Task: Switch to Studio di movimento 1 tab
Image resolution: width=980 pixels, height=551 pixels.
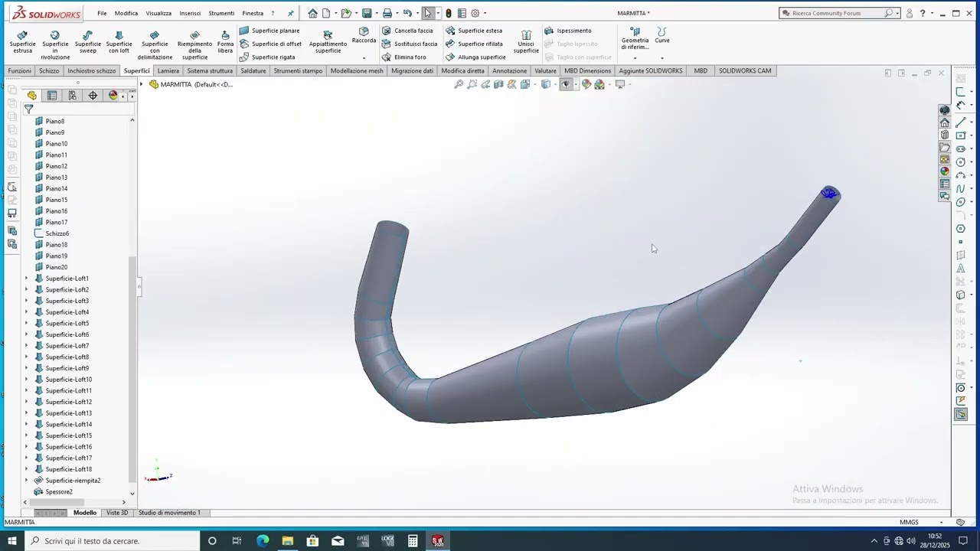Action: (169, 513)
